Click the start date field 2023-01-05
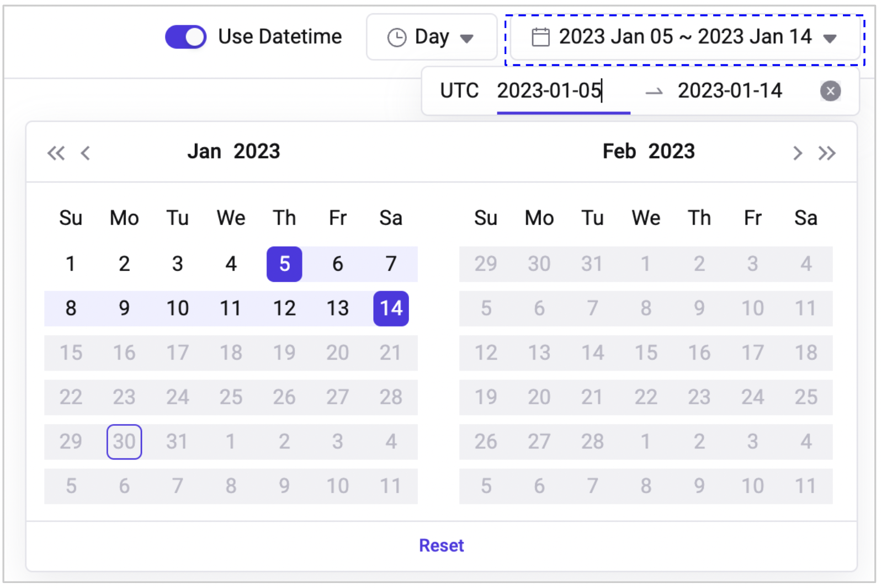 click(549, 90)
